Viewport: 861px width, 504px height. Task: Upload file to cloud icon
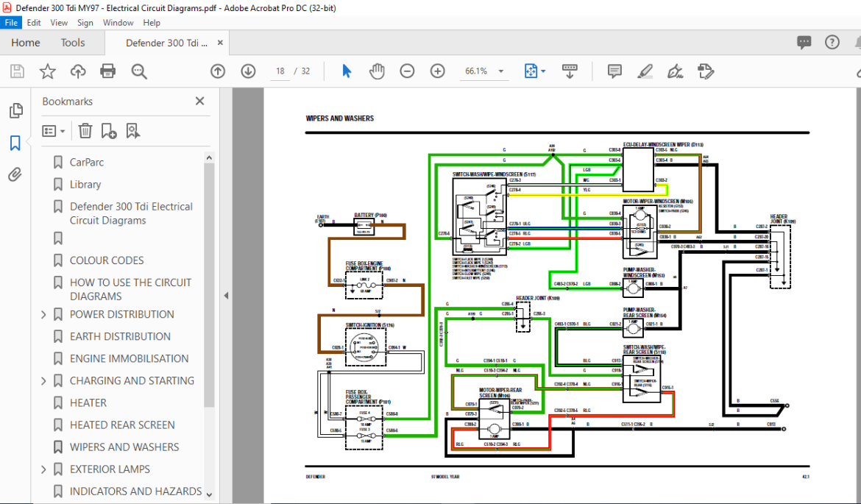78,71
